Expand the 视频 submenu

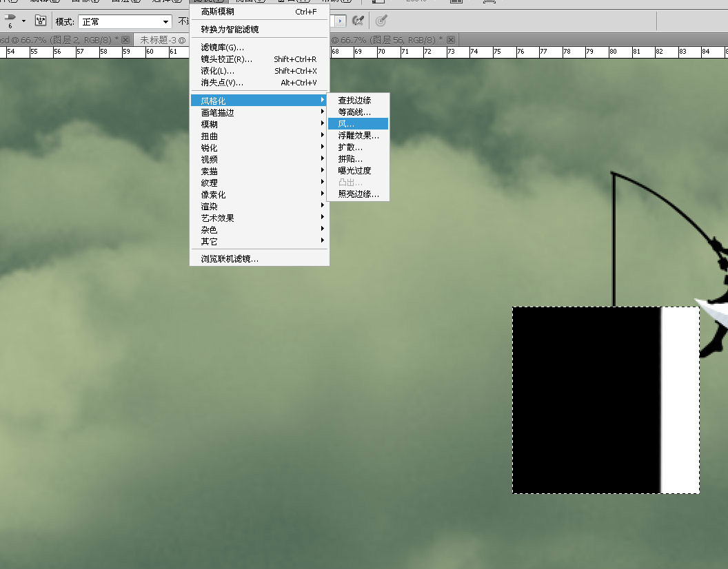pos(259,159)
